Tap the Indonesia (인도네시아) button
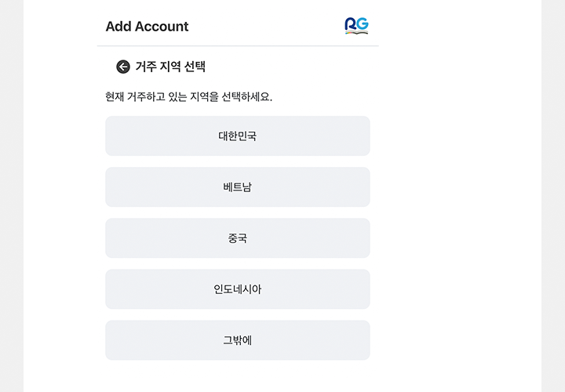Image resolution: width=565 pixels, height=392 pixels. pyautogui.click(x=237, y=289)
